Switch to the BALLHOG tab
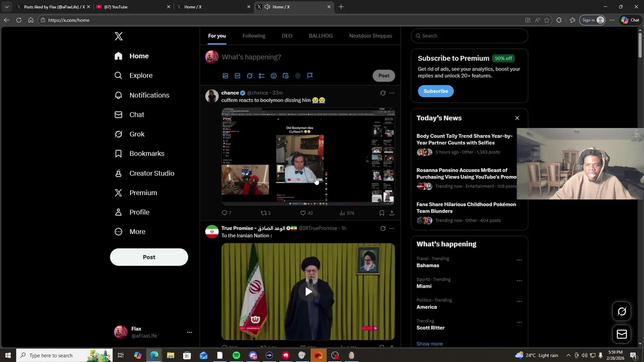 (320, 36)
